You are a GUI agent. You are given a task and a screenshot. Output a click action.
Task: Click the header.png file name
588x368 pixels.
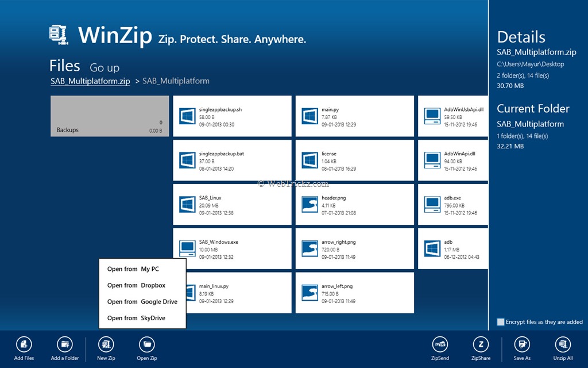point(334,198)
